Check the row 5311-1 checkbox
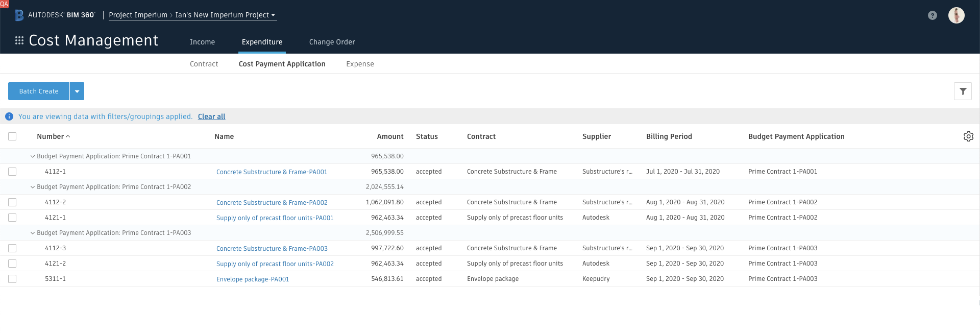Viewport: 980px width, 333px height. point(12,279)
